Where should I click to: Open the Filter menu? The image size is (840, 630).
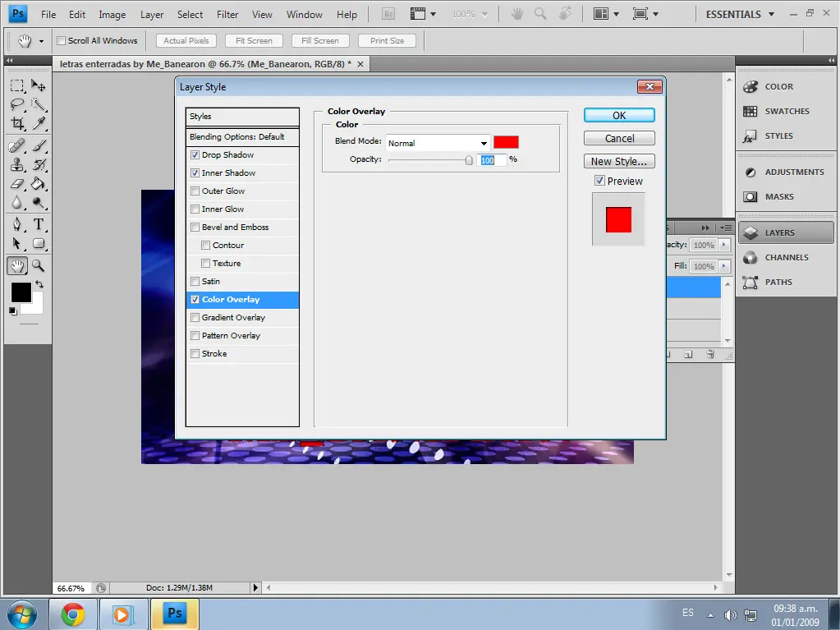click(227, 15)
